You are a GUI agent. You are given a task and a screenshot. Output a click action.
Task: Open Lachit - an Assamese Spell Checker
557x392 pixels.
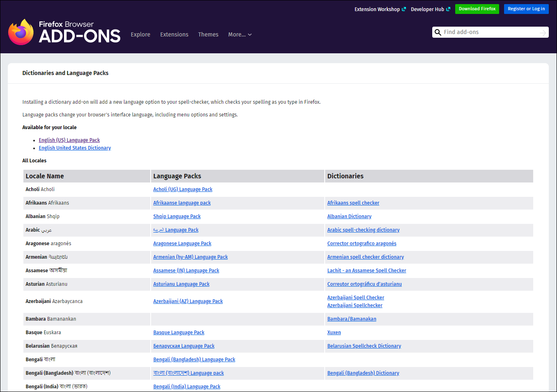pos(367,271)
